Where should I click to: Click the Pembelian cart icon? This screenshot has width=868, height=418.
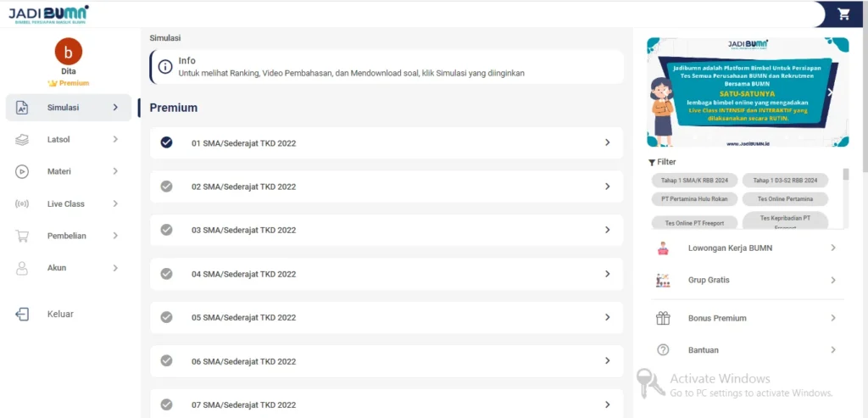(23, 236)
